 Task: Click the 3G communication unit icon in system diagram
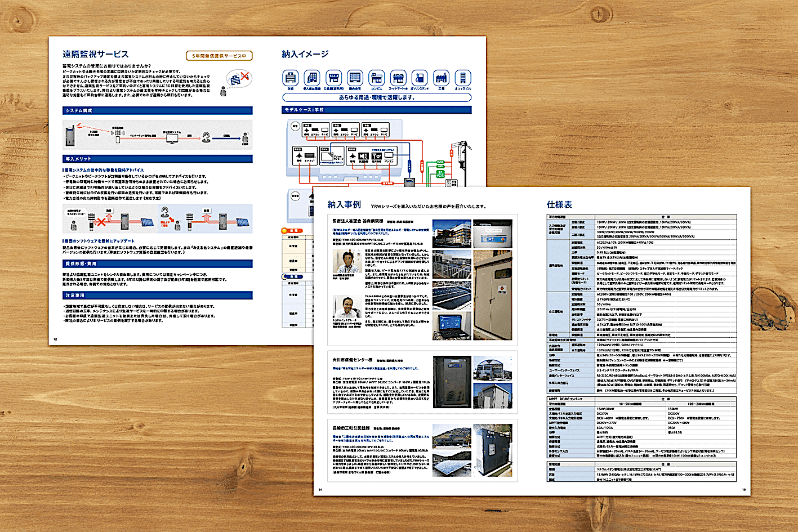pyautogui.click(x=118, y=136)
